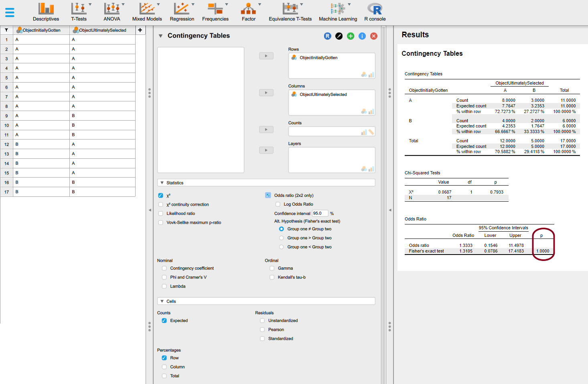Enable Pearson residuals checkbox
The height and width of the screenshot is (384, 588).
(263, 329)
